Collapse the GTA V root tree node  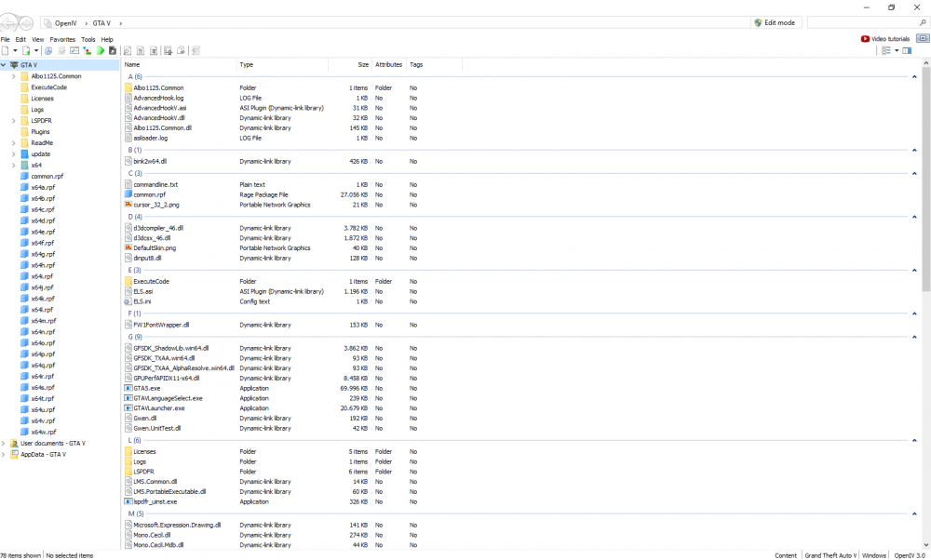tap(4, 65)
